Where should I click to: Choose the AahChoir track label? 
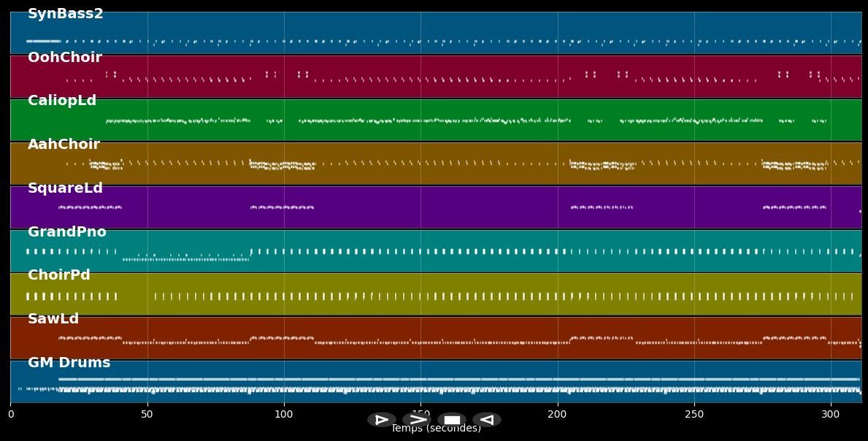[x=64, y=145]
